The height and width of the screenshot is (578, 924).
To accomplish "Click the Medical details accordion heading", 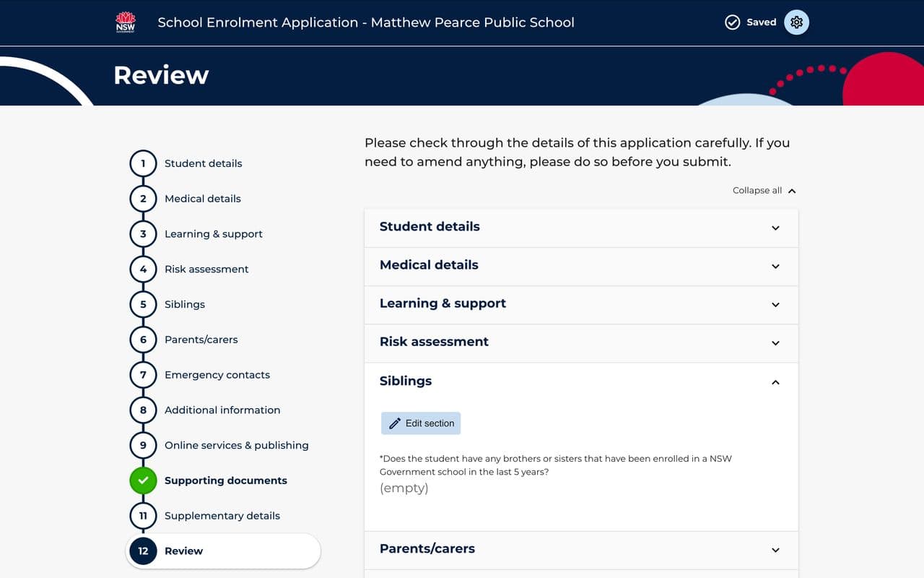I will click(429, 265).
